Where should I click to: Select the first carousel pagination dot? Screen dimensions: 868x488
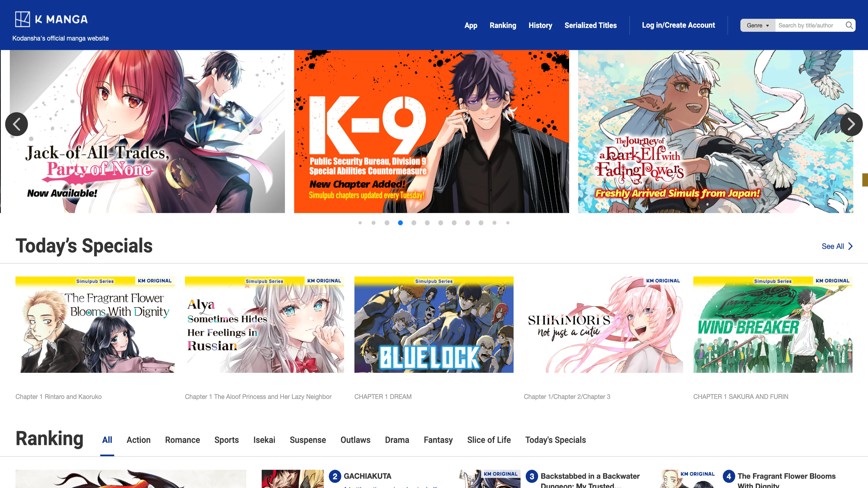pyautogui.click(x=360, y=223)
